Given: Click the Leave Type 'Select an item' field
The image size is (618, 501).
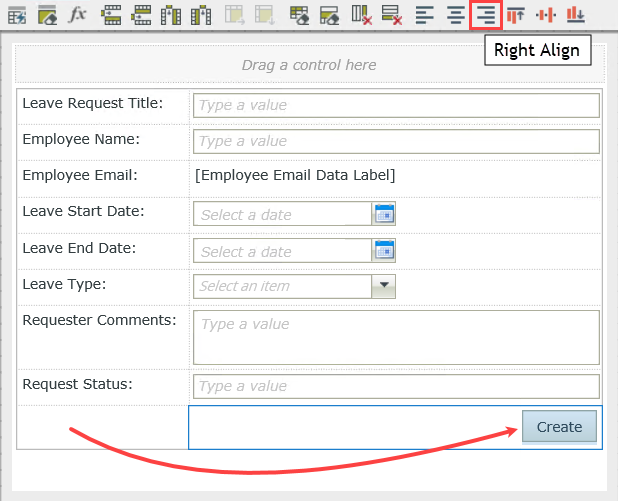Looking at the screenshot, I should (283, 286).
